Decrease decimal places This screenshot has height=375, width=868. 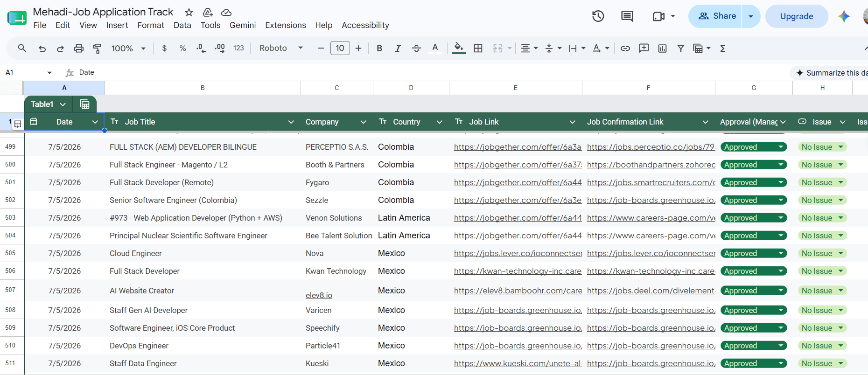pyautogui.click(x=201, y=48)
